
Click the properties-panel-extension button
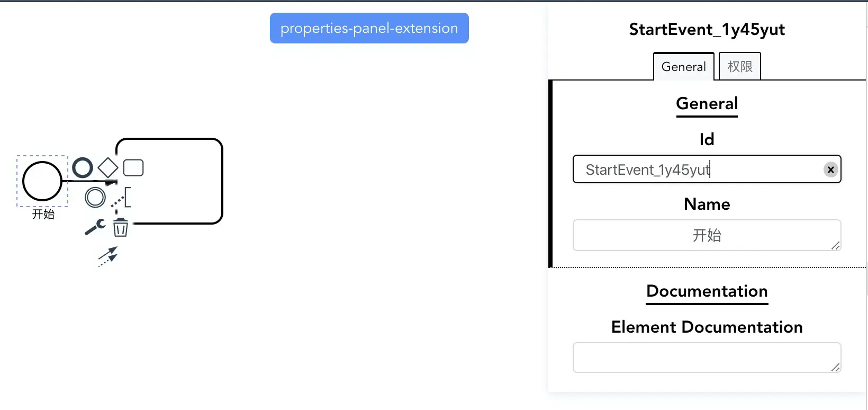tap(369, 28)
